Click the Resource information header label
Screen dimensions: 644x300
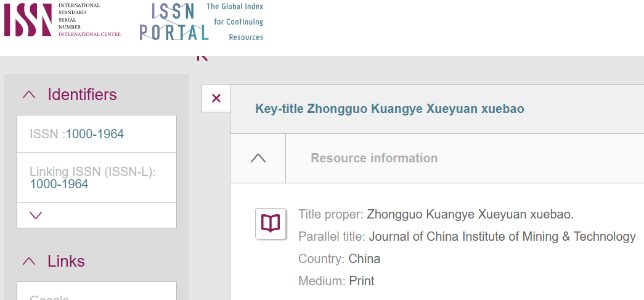coord(374,158)
